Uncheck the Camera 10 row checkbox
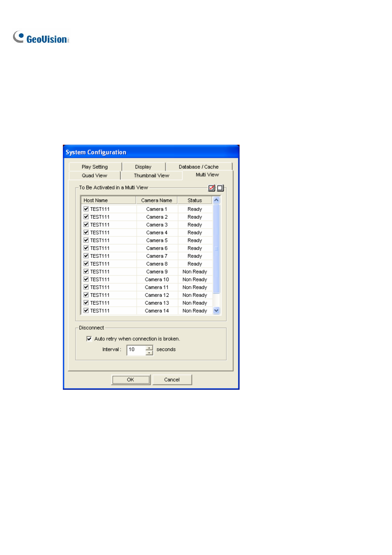 click(x=86, y=279)
